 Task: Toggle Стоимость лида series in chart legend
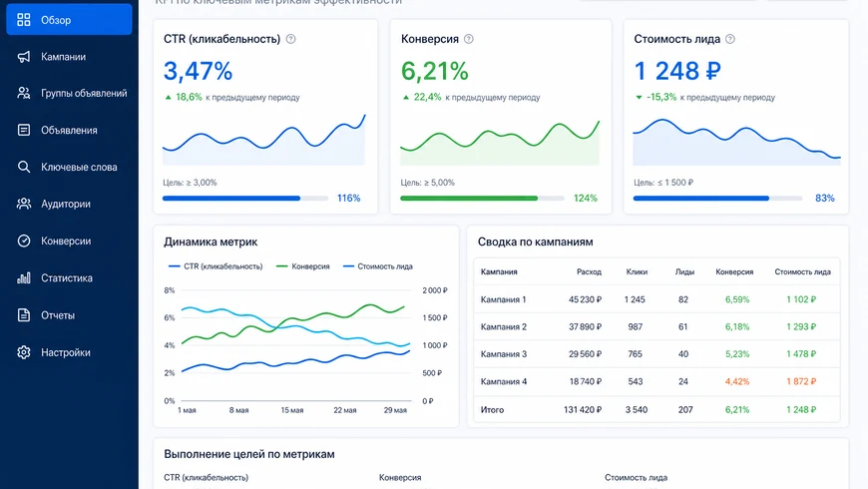coord(378,266)
